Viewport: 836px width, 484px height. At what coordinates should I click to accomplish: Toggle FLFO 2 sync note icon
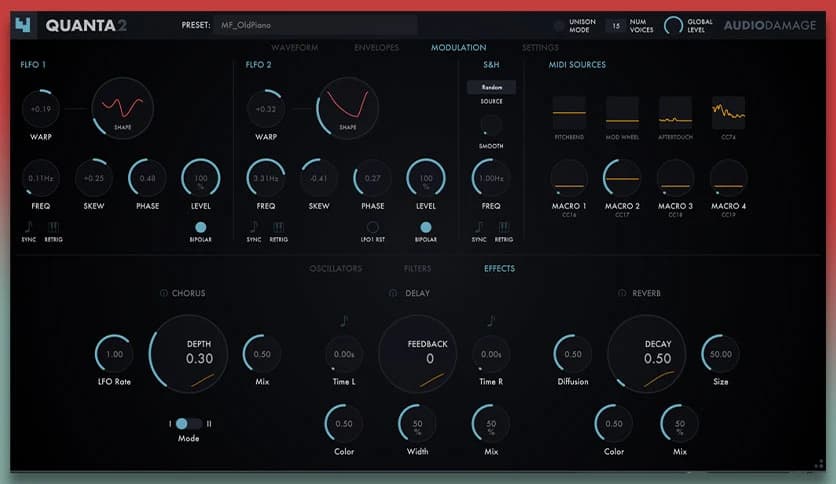tap(254, 228)
